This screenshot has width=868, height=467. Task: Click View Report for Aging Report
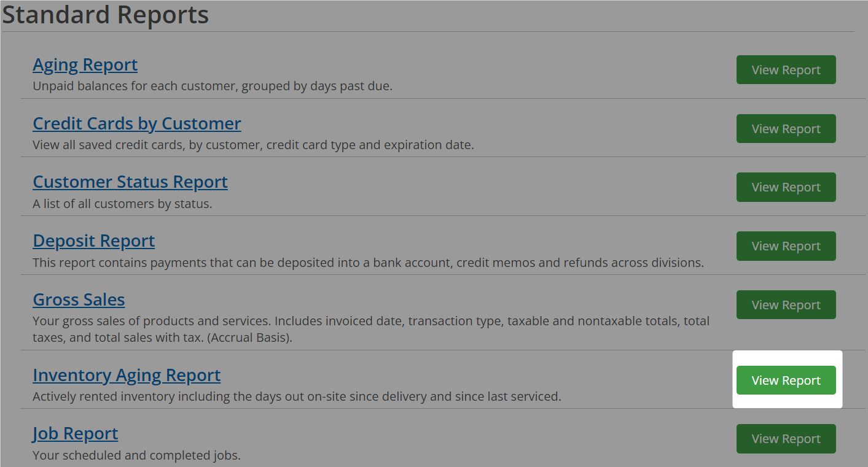pyautogui.click(x=786, y=69)
